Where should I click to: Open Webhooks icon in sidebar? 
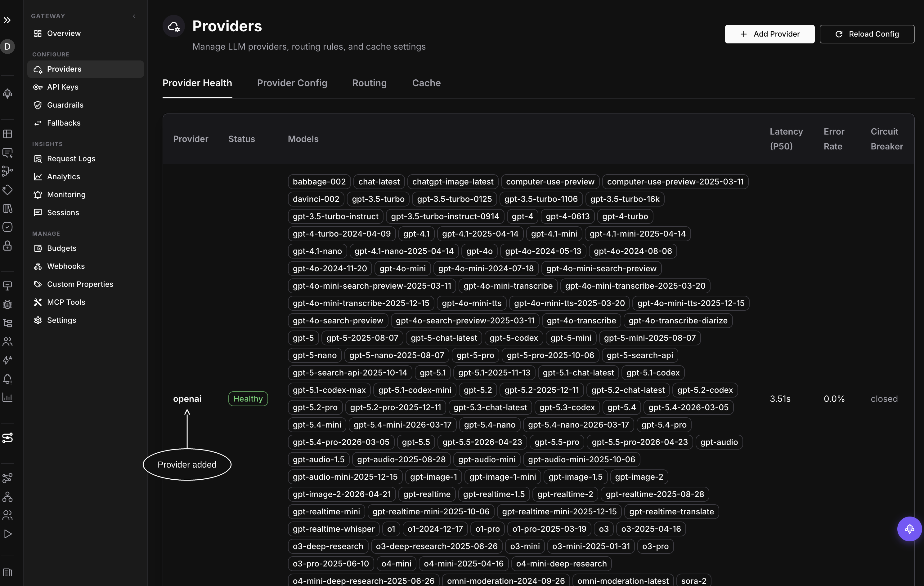(x=38, y=267)
